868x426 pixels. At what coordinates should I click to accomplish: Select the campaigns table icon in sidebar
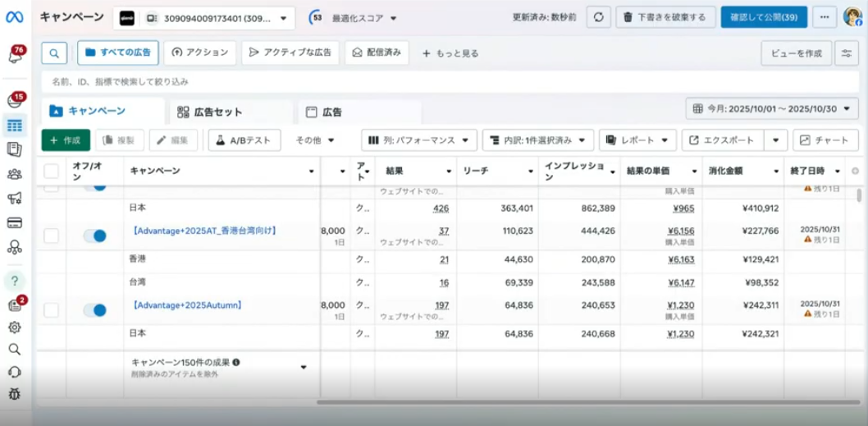pyautogui.click(x=14, y=126)
